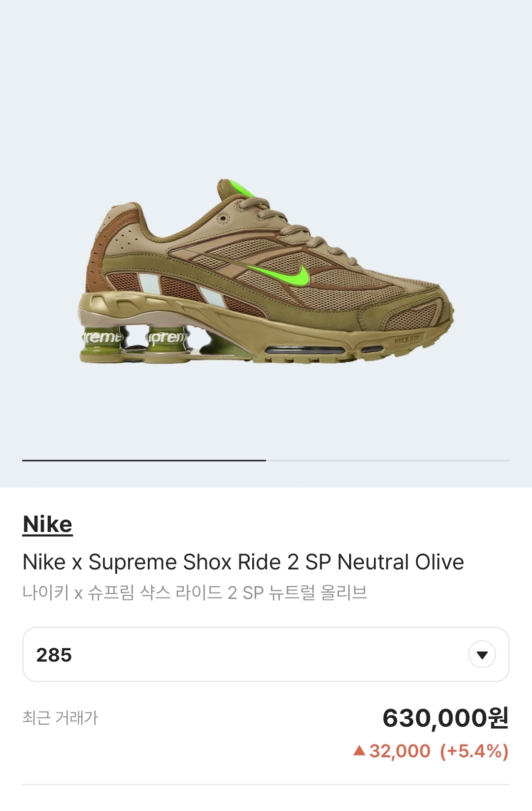
Task: Click the NIKE AIR logo on the midsole
Action: pyautogui.click(x=407, y=340)
